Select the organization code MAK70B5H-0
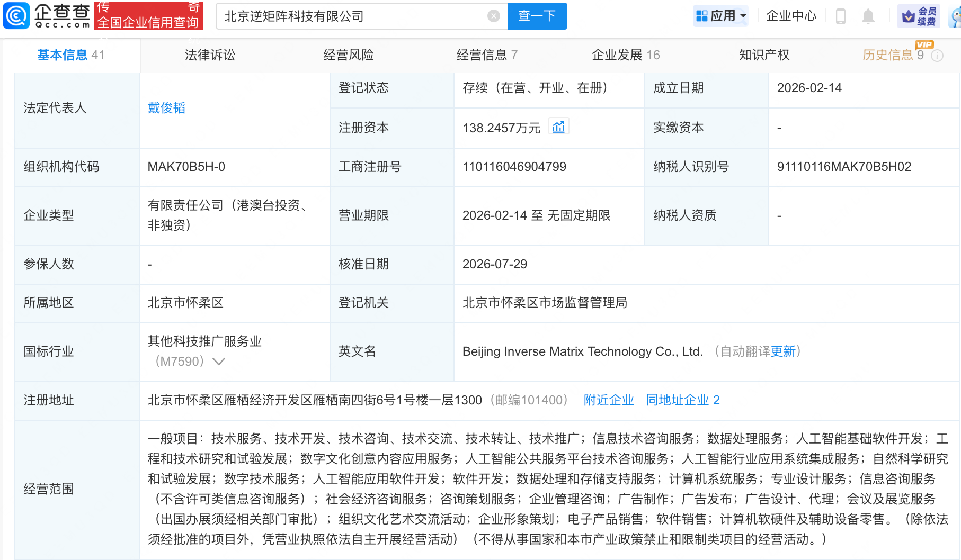The width and height of the screenshot is (961, 560). 186,167
